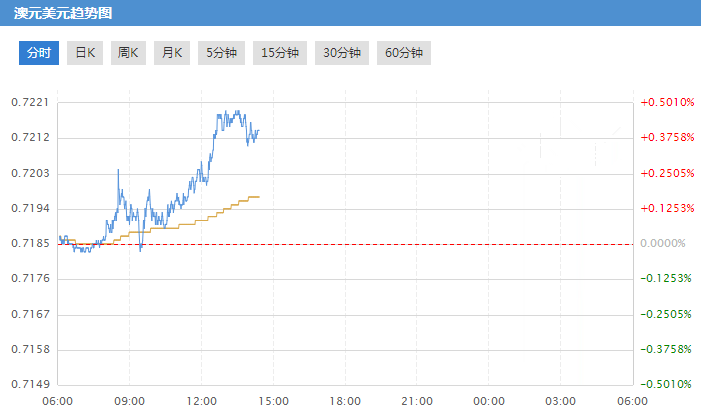The width and height of the screenshot is (701, 418).
Task: Click the 21:00 time axis label
Action: pyautogui.click(x=417, y=400)
